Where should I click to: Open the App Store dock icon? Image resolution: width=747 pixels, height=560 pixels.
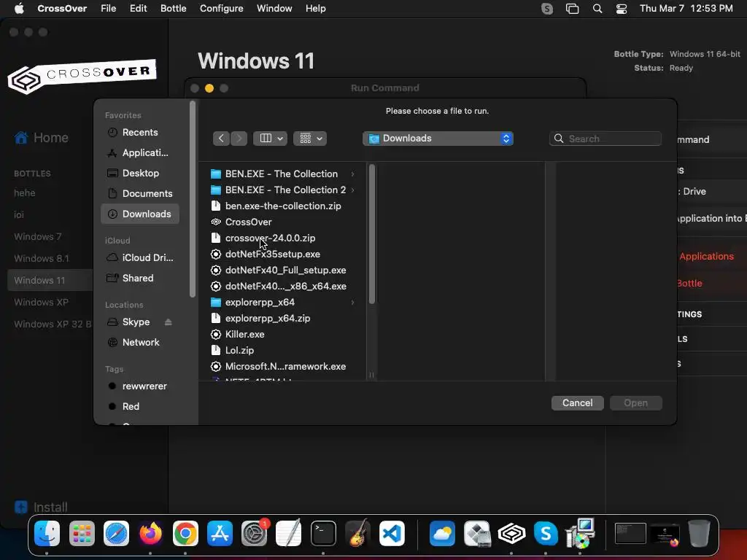(220, 533)
